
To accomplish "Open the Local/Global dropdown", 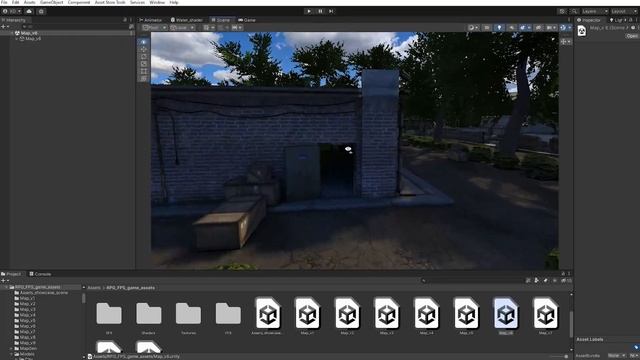I will point(182,28).
